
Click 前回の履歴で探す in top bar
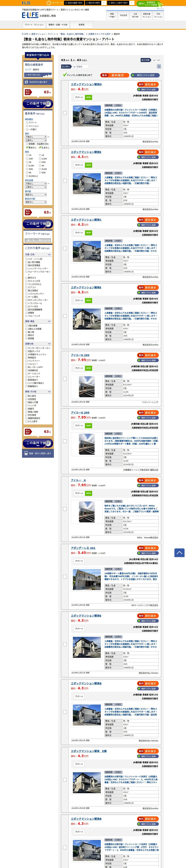tap(74, 3)
